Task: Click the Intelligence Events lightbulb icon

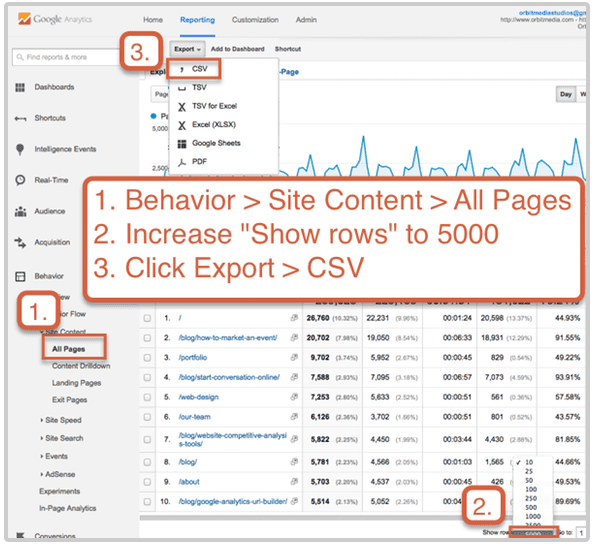Action: click(20, 149)
